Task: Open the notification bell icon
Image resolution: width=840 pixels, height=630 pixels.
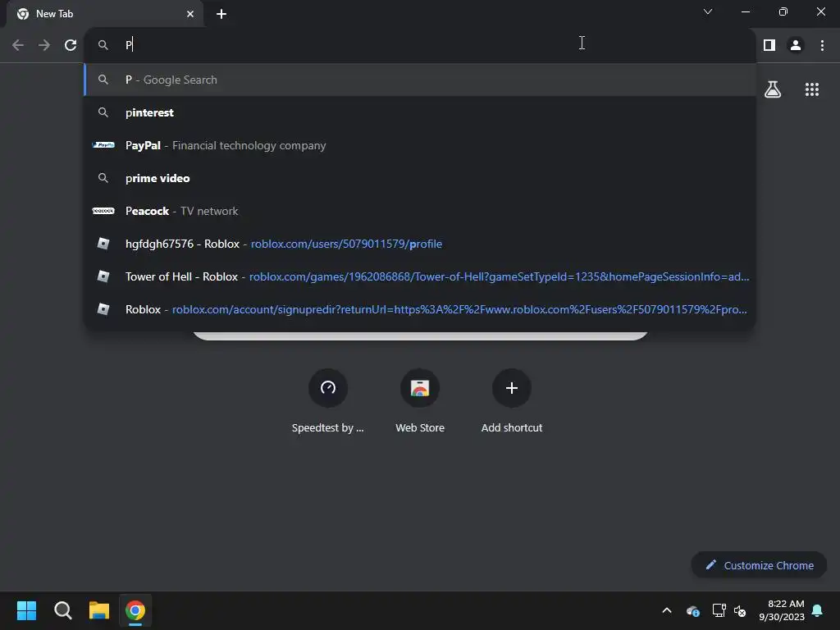Action: [x=818, y=610]
